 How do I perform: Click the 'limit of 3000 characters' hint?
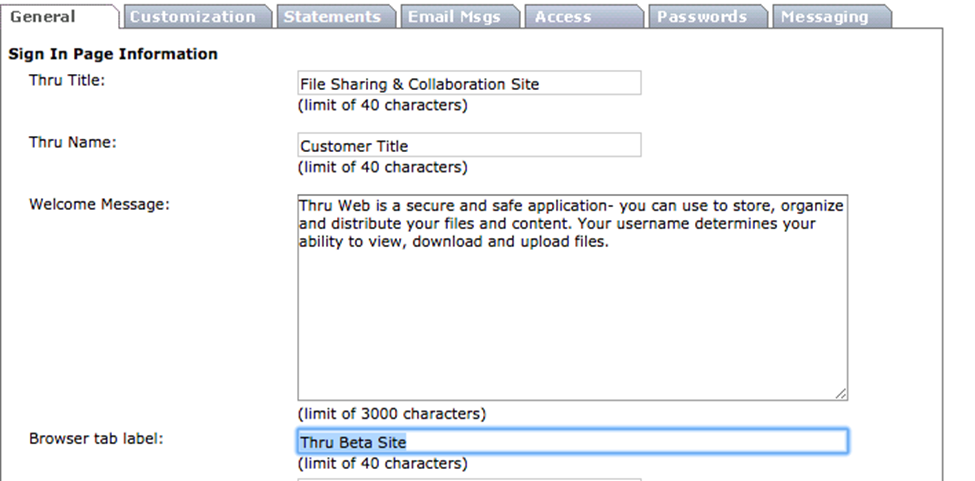point(392,413)
